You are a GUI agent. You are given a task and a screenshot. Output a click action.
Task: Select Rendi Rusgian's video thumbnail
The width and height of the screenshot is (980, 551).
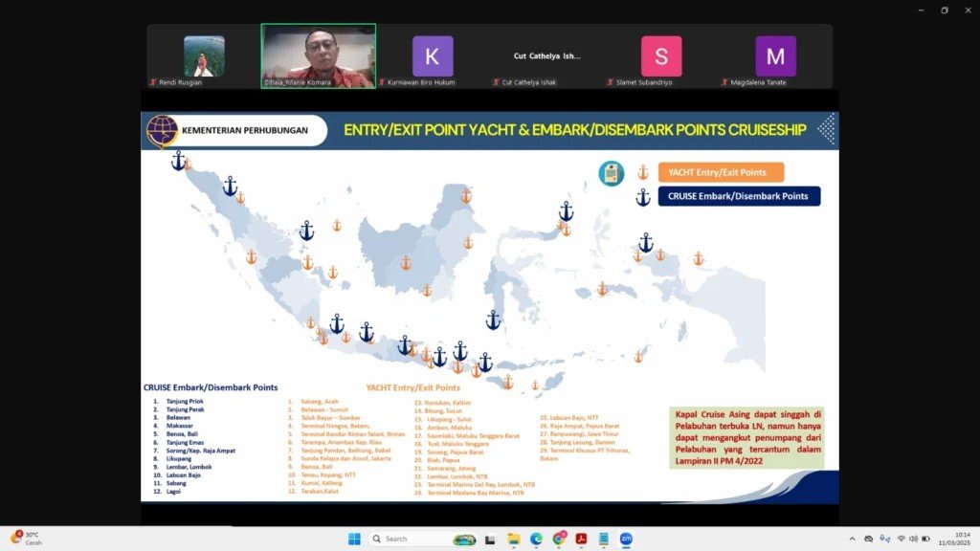pyautogui.click(x=204, y=56)
